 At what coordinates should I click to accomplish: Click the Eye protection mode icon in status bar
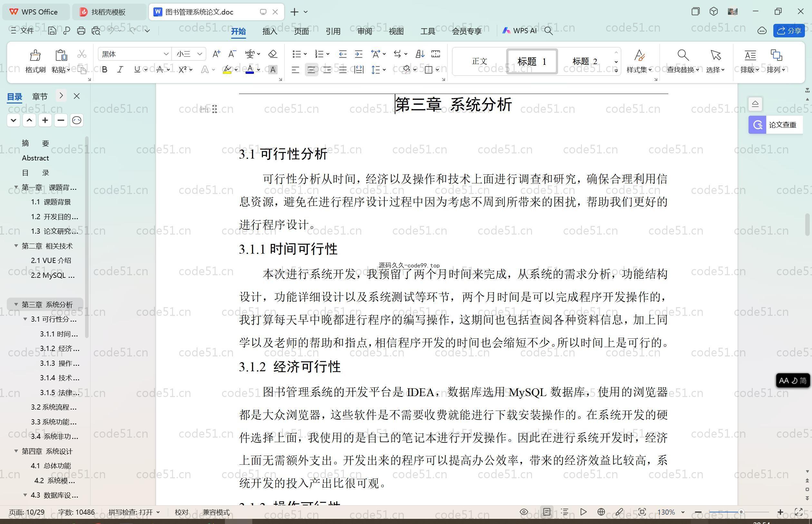click(x=524, y=512)
